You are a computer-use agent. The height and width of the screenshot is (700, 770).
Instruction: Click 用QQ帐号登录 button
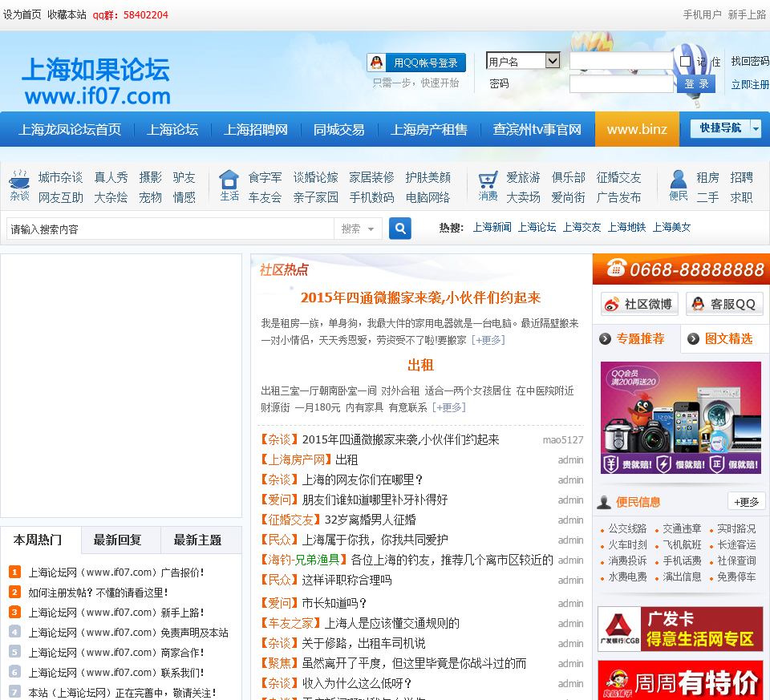(416, 63)
